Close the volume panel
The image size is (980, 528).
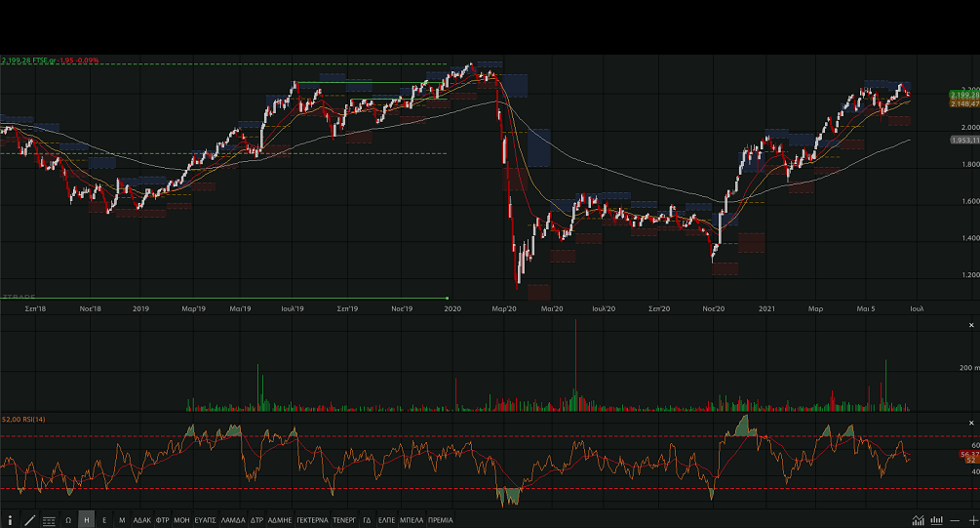[971, 325]
